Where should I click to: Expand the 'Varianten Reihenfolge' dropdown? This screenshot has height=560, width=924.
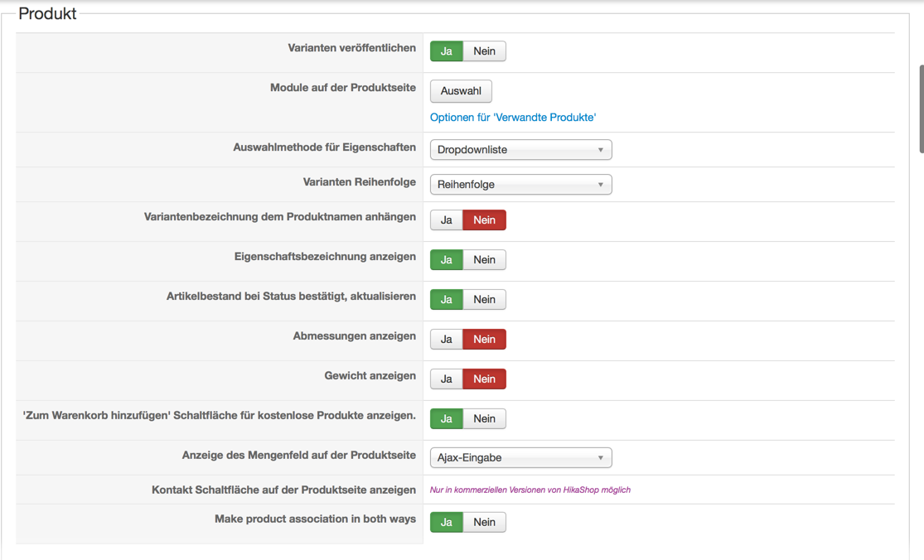pos(520,185)
